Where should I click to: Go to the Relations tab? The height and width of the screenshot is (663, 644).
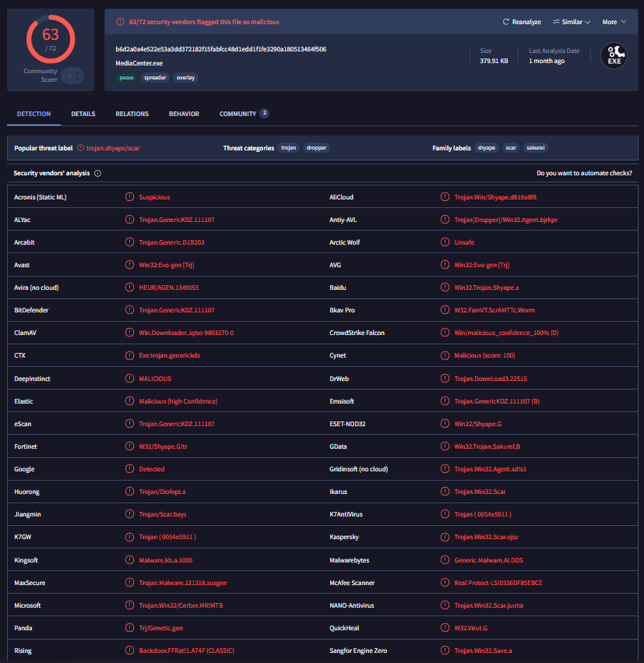pos(132,114)
